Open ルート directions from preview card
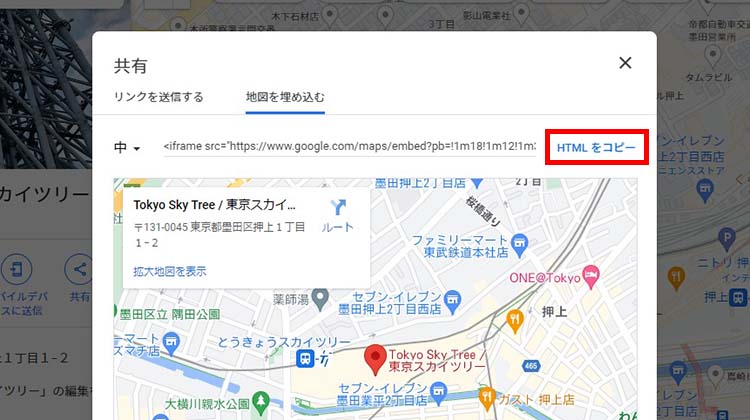This screenshot has width=750, height=420. click(337, 216)
